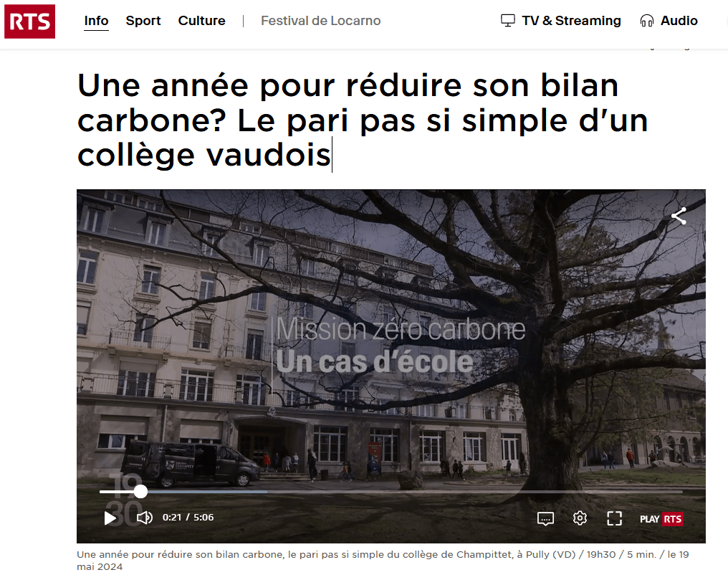Share the video using share icon
728x580 pixels.
click(679, 216)
